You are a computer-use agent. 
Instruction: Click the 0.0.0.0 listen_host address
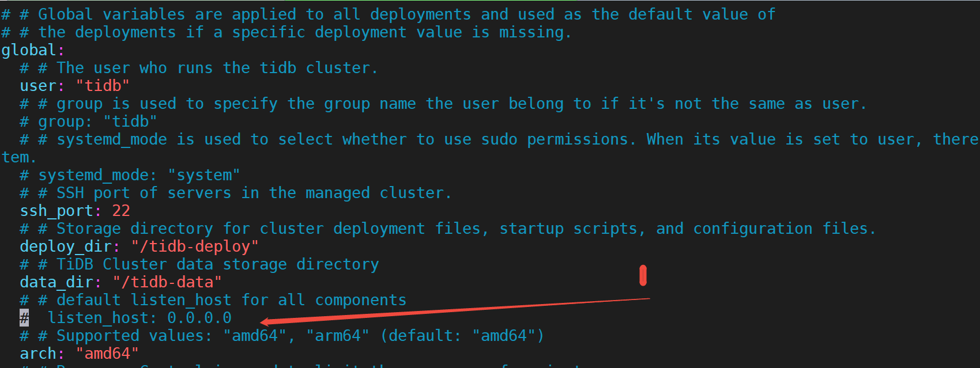(x=199, y=318)
